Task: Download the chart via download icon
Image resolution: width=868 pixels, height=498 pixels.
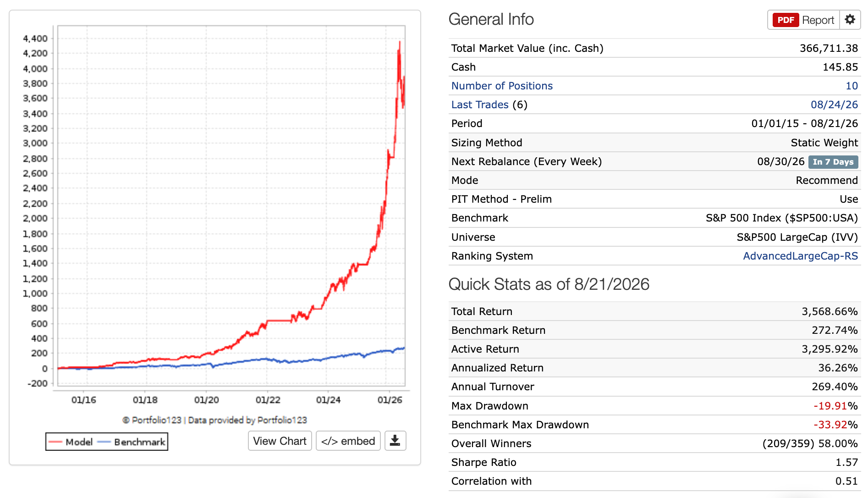Action: (x=395, y=441)
